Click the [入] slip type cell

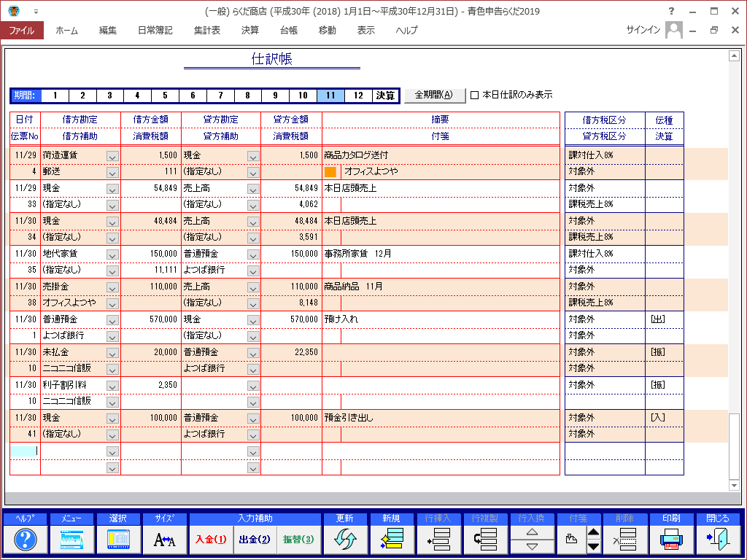[x=664, y=418]
